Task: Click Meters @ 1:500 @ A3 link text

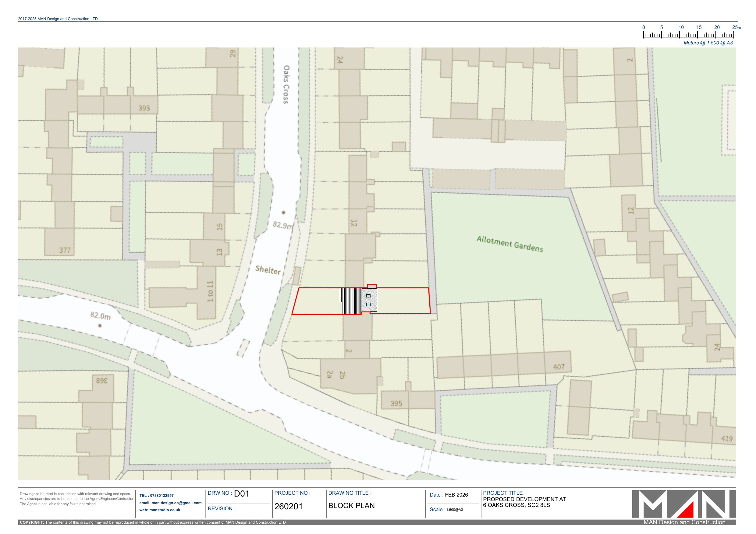Action: (708, 43)
